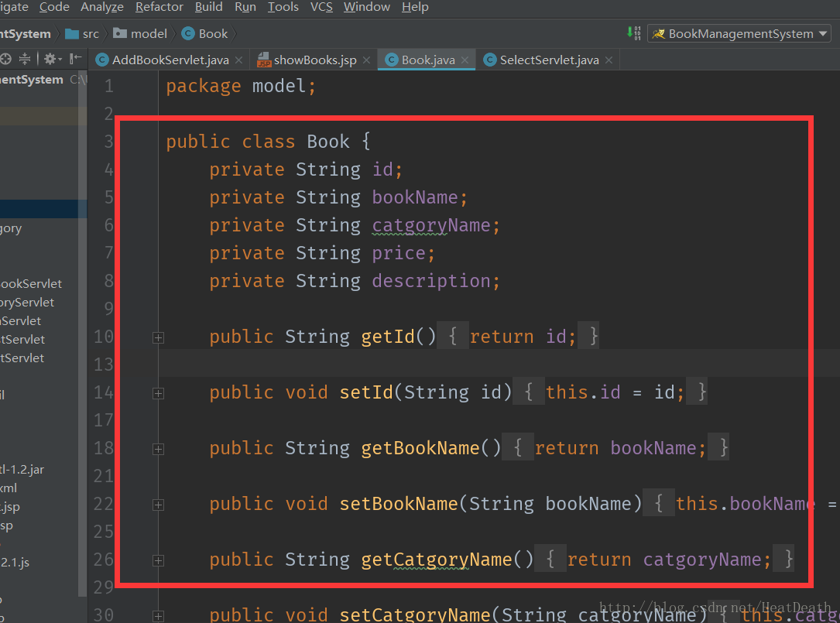Select the xml file in project tree
The width and height of the screenshot is (840, 623).
pyautogui.click(x=9, y=488)
